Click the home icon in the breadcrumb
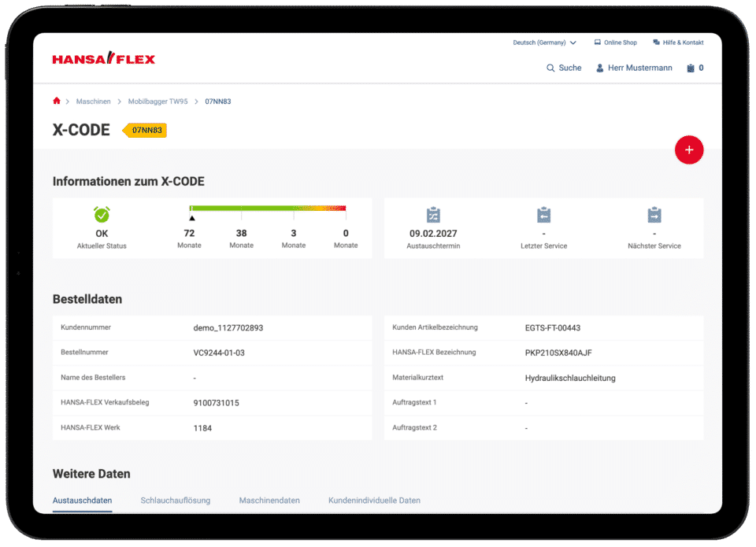Screen dimensions: 756x547 click(56, 101)
